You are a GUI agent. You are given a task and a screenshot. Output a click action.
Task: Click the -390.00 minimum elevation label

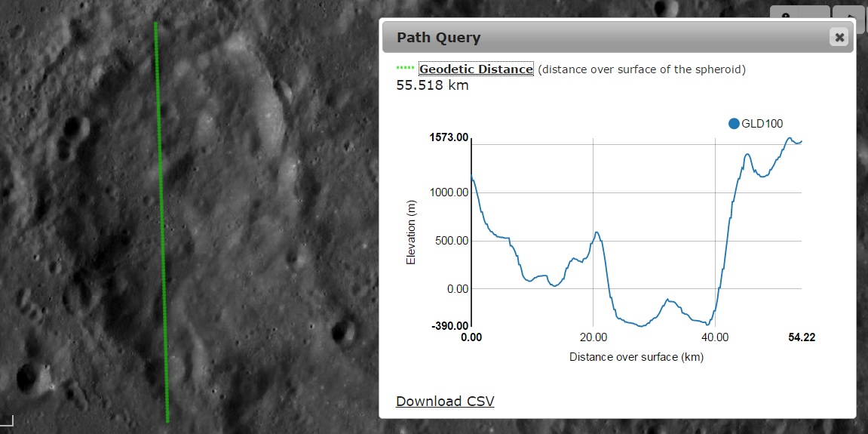pyautogui.click(x=450, y=327)
